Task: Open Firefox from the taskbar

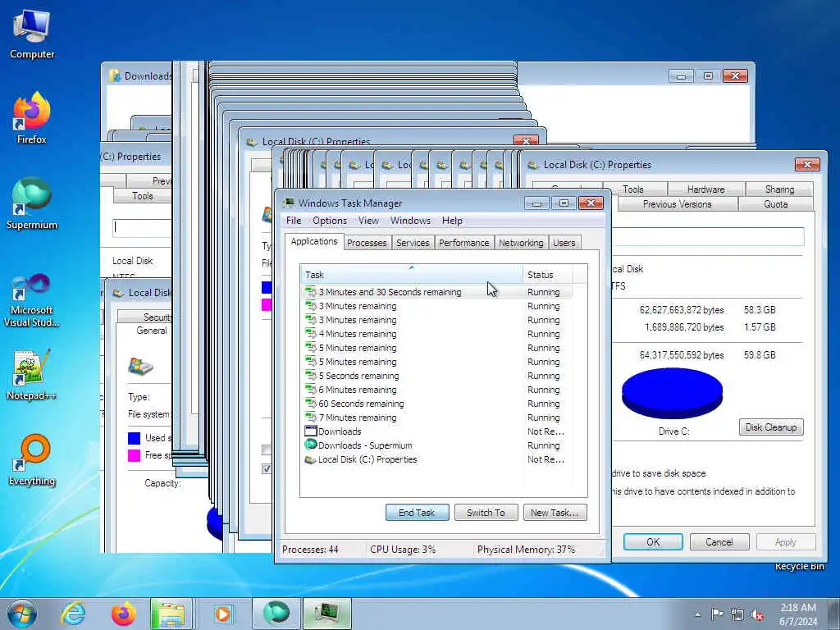Action: [x=123, y=614]
